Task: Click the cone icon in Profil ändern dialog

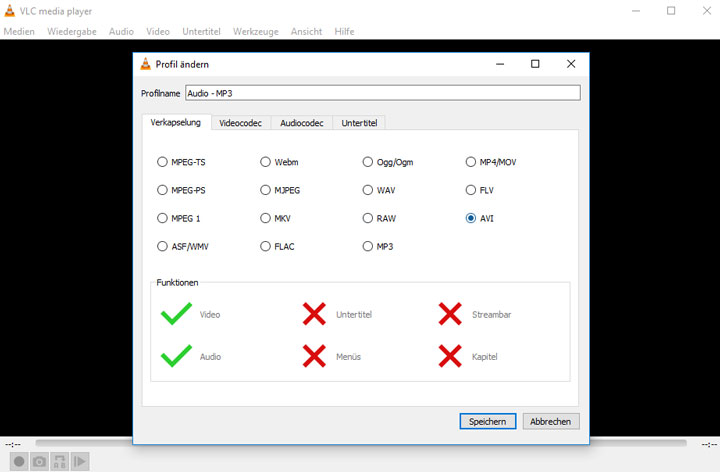Action: coord(145,64)
